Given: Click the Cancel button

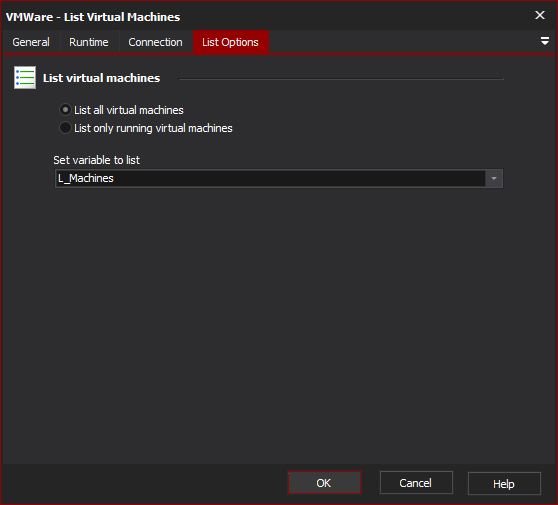Looking at the screenshot, I should pos(416,483).
